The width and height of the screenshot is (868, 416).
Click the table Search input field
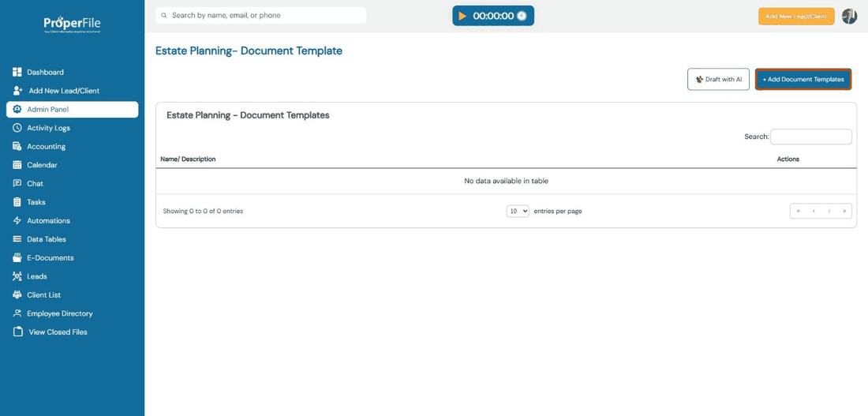pos(811,137)
